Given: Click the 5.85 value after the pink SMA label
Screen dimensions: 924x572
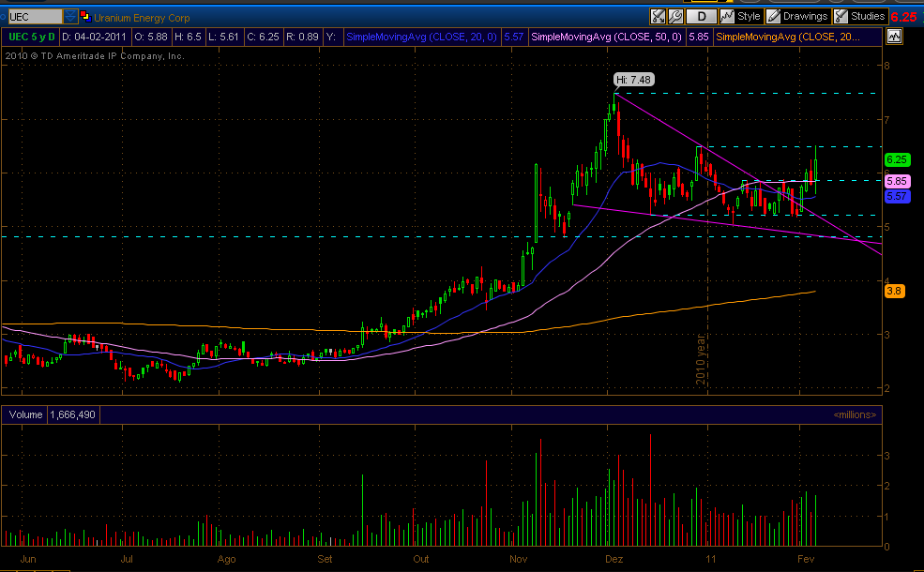Looking at the screenshot, I should [698, 37].
